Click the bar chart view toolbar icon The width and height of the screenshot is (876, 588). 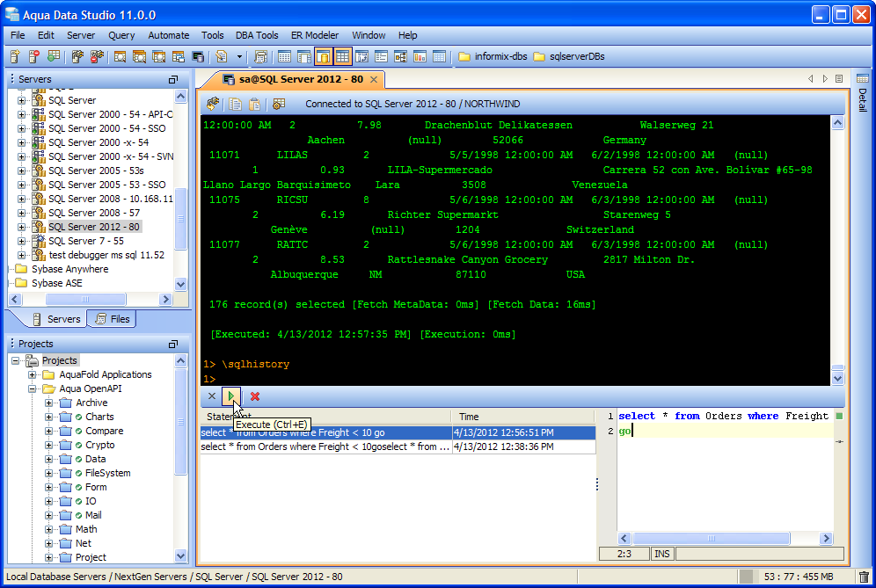[420, 56]
